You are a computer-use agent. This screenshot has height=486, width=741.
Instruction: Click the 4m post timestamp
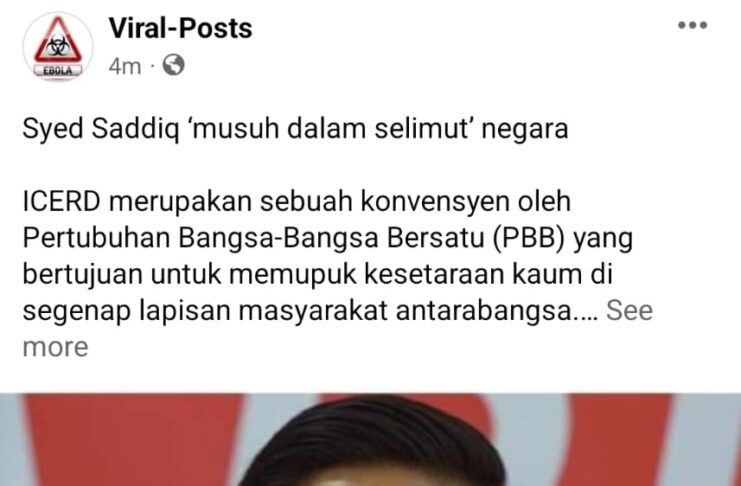[x=125, y=66]
